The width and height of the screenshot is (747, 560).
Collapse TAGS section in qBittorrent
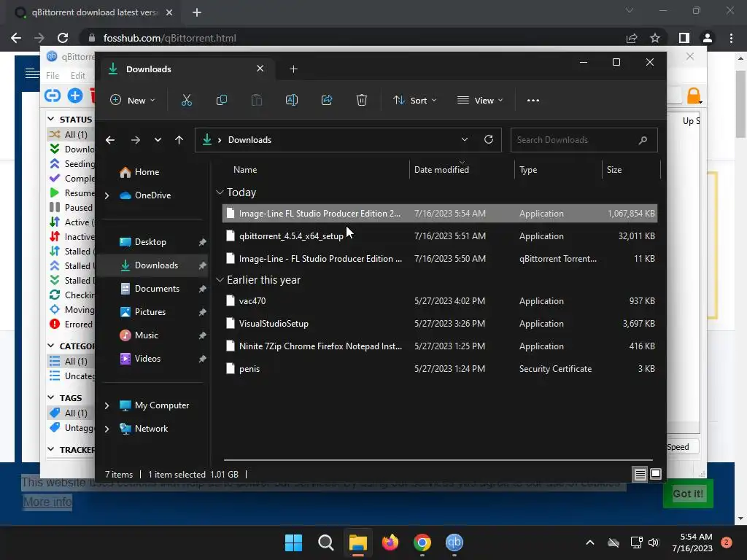click(51, 397)
